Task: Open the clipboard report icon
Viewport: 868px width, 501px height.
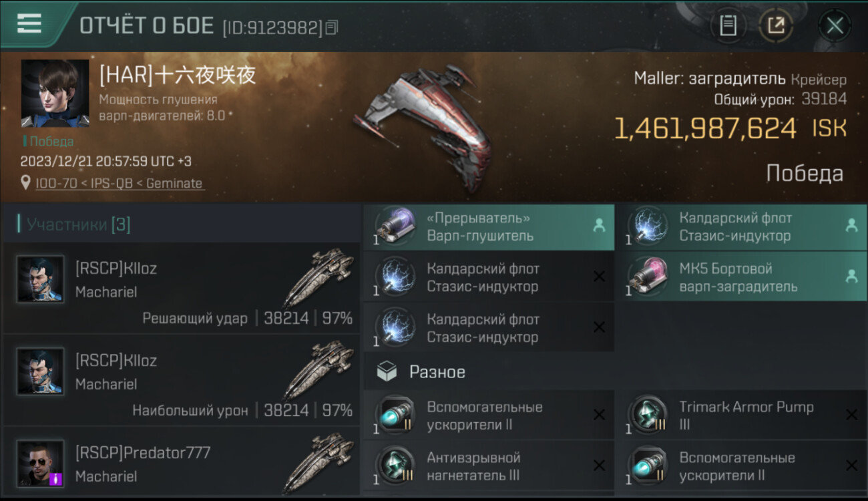Action: [728, 26]
